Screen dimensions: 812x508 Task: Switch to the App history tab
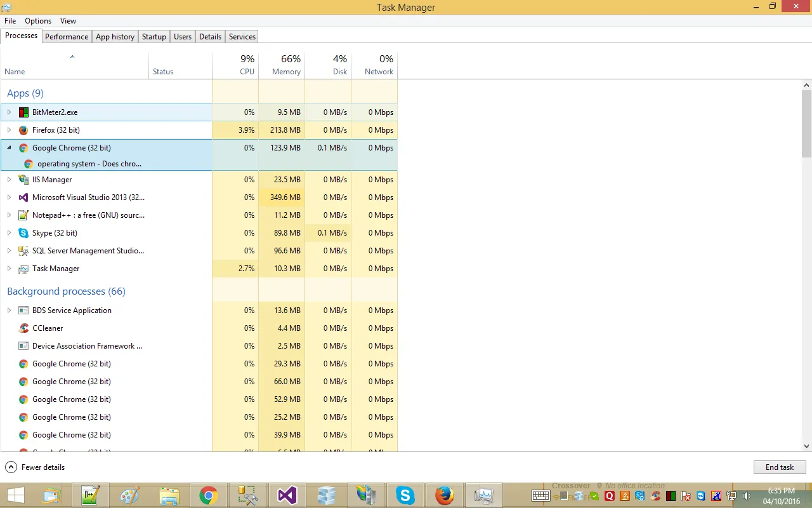click(115, 37)
